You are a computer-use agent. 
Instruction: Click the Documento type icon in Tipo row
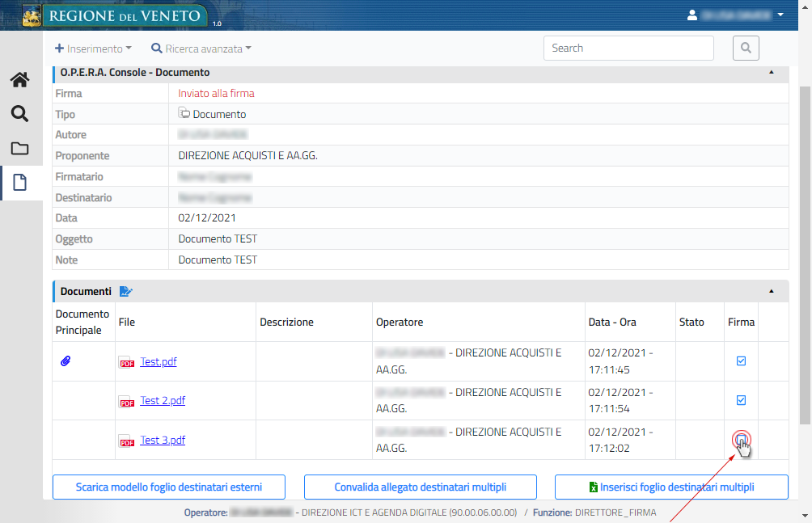pos(184,112)
